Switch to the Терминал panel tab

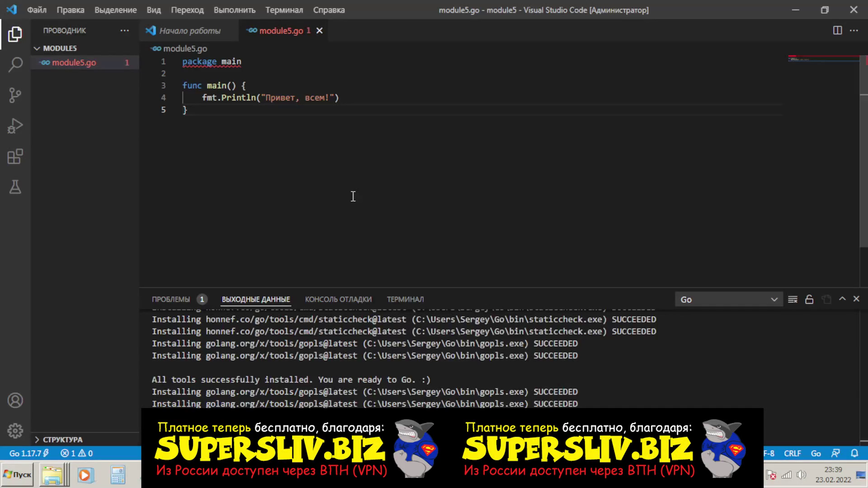[x=405, y=299]
